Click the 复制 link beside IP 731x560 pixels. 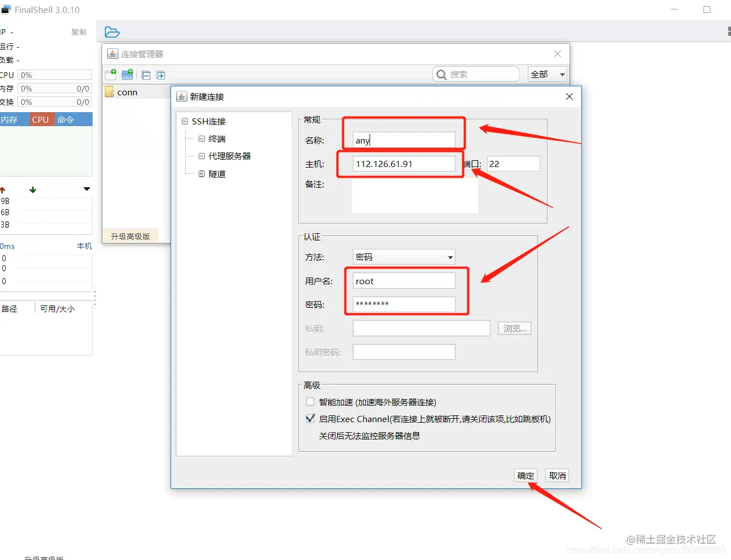point(79,32)
